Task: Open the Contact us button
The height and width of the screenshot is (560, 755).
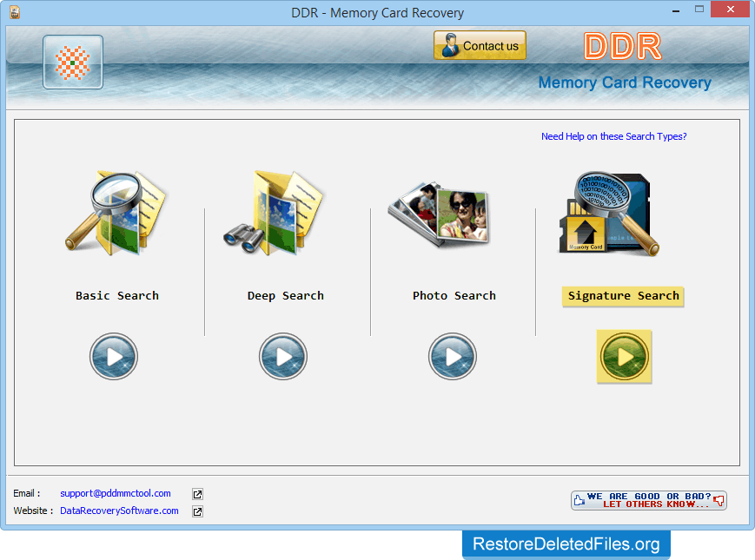Action: (480, 46)
